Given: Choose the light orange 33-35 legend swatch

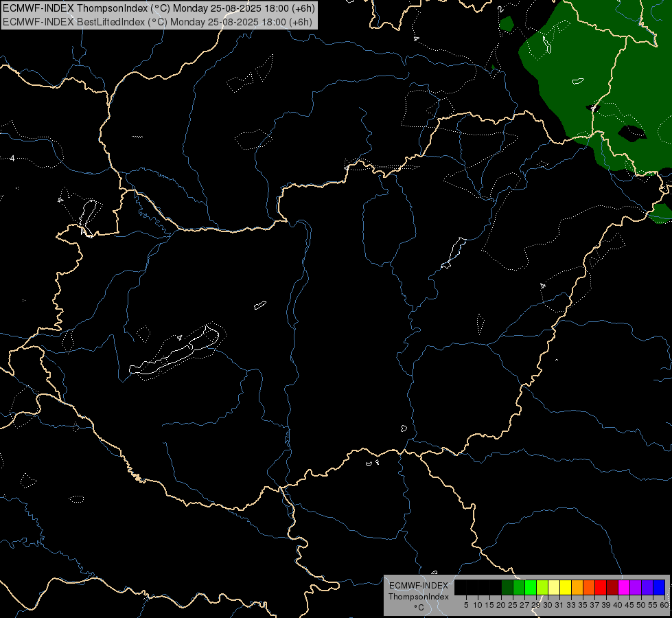Looking at the screenshot, I should [577, 587].
